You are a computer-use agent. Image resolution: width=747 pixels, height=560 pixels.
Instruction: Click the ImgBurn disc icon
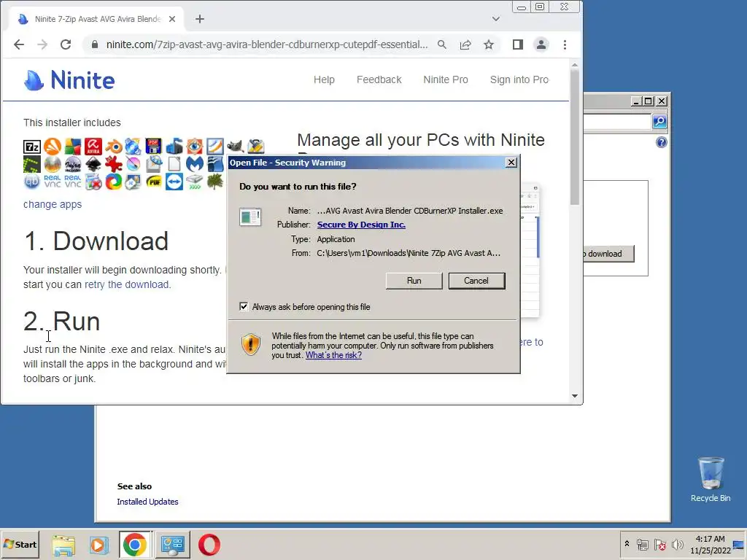coord(53,164)
